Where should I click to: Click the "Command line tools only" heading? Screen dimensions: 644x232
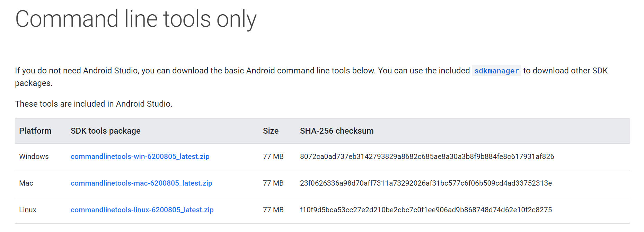pos(136,19)
